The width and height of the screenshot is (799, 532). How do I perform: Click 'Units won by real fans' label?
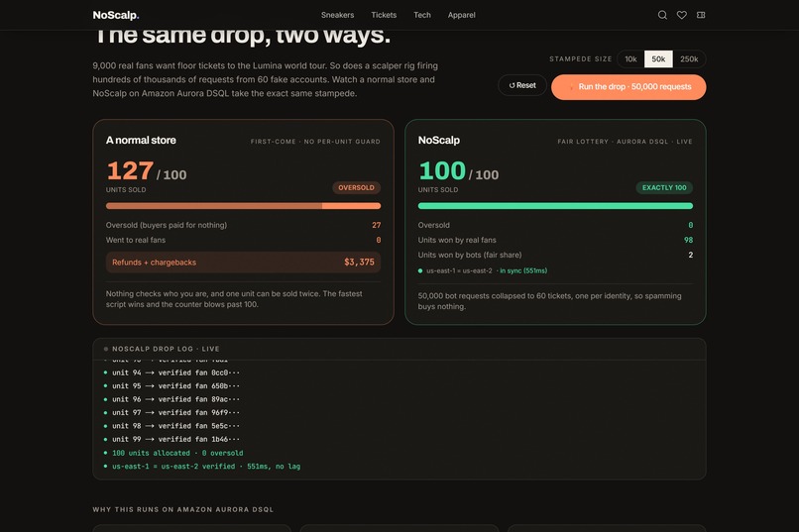click(457, 240)
